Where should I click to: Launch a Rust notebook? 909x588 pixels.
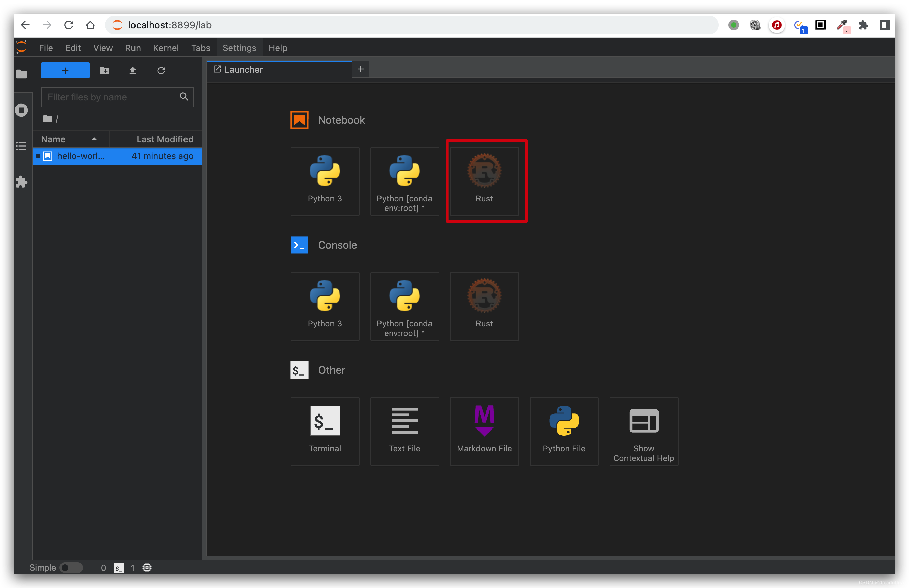tap(484, 181)
